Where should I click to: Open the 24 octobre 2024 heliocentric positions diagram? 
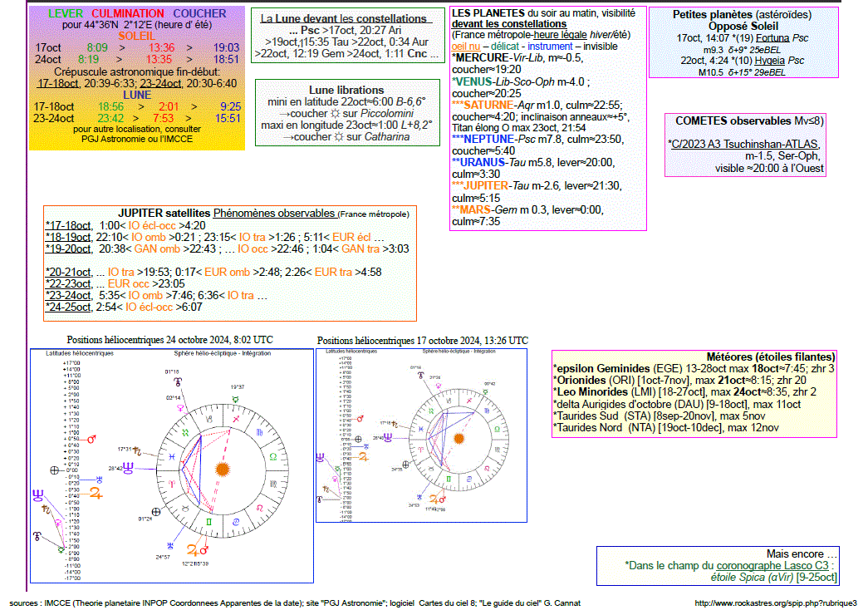coord(172,465)
